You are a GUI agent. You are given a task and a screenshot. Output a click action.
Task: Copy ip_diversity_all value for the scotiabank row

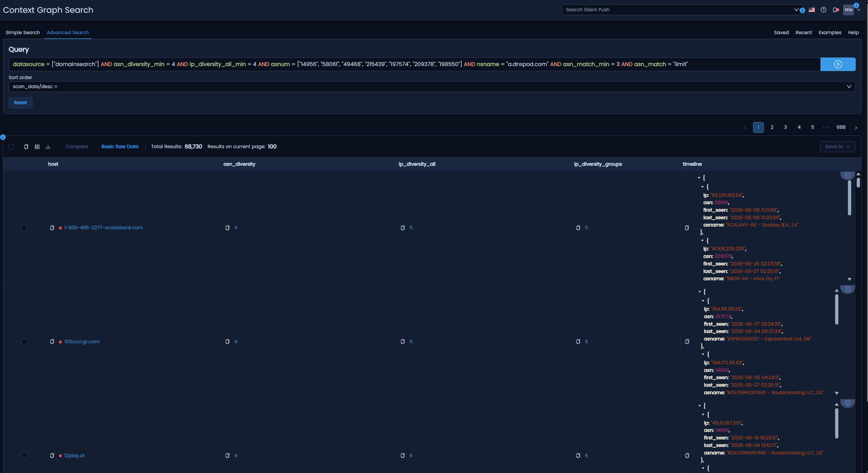[403, 228]
